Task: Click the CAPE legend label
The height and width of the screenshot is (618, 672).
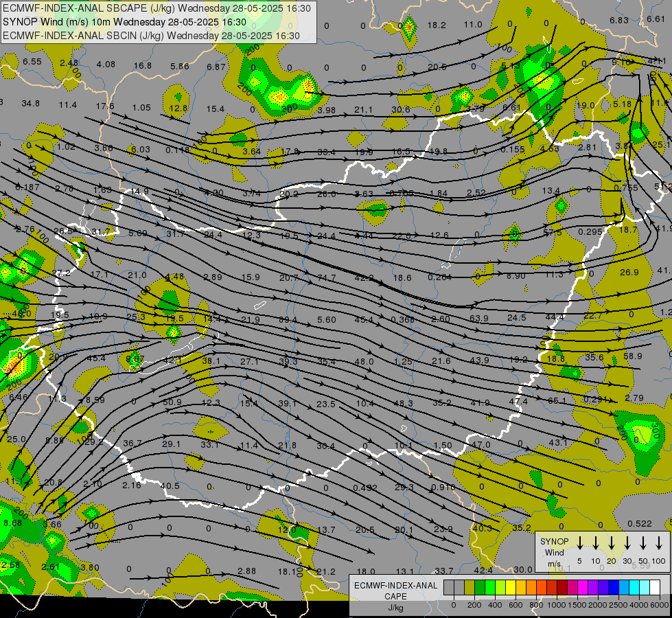Action: pyautogui.click(x=395, y=597)
